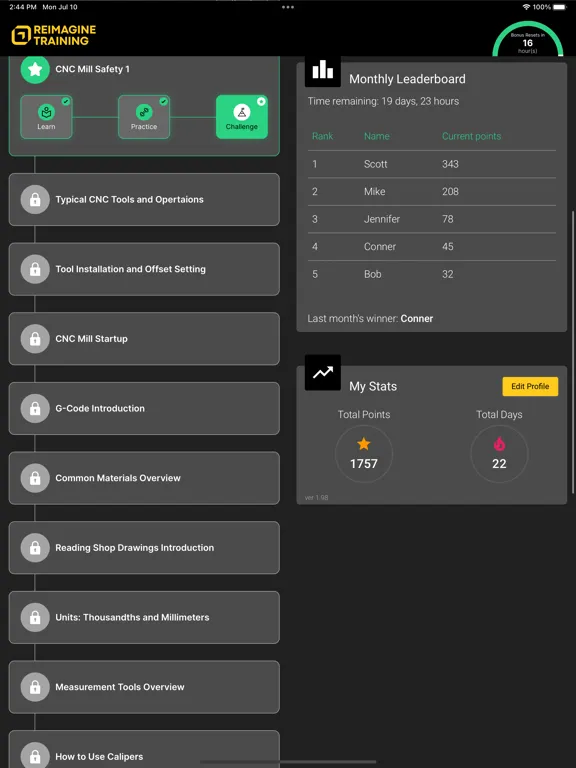Open the Practice step of CNC Mill Safety 1
This screenshot has height=768, width=576.
[144, 117]
